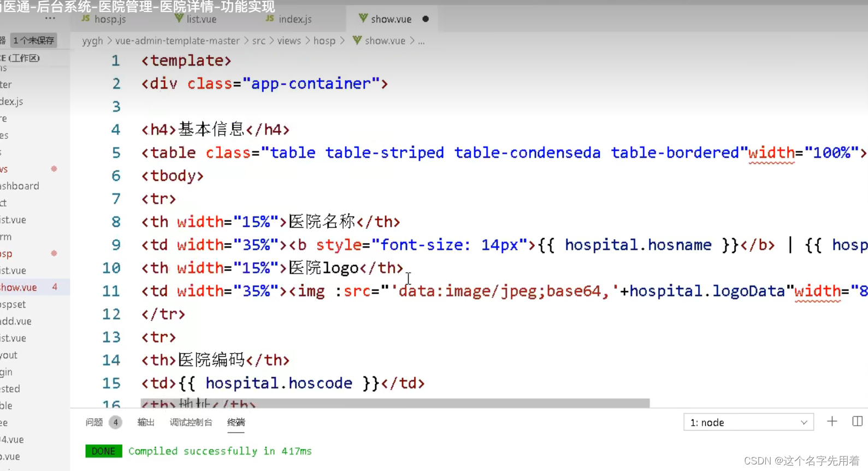Click the problems count badge 4

coord(115,422)
